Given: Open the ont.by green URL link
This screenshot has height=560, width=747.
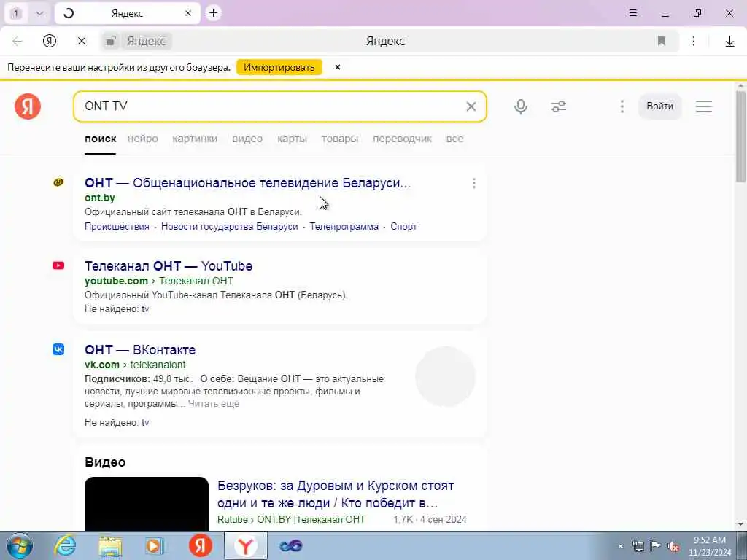Looking at the screenshot, I should [99, 198].
